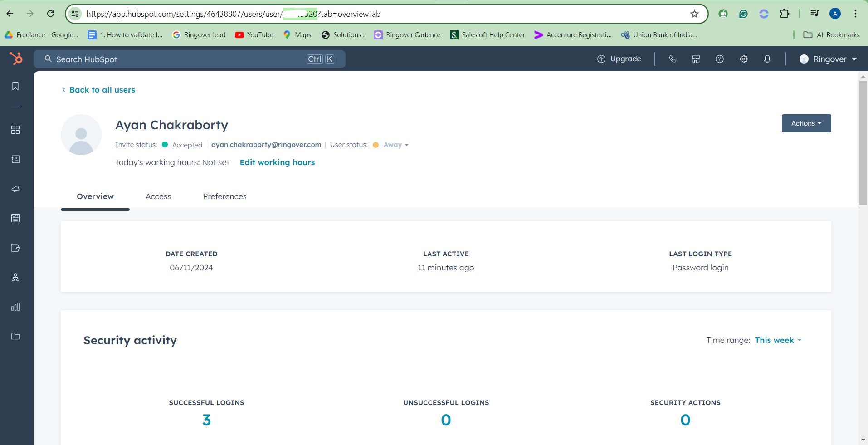The image size is (868, 445).
Task: Click the user avatar placeholder
Action: coord(81,135)
